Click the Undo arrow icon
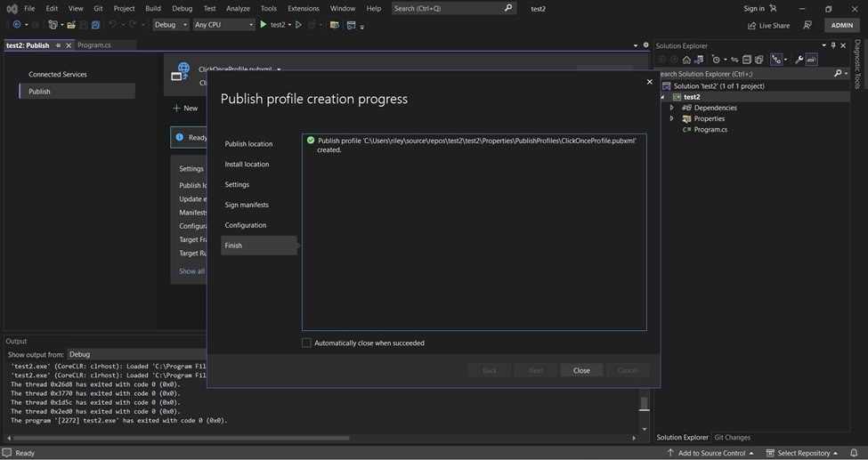 point(112,25)
